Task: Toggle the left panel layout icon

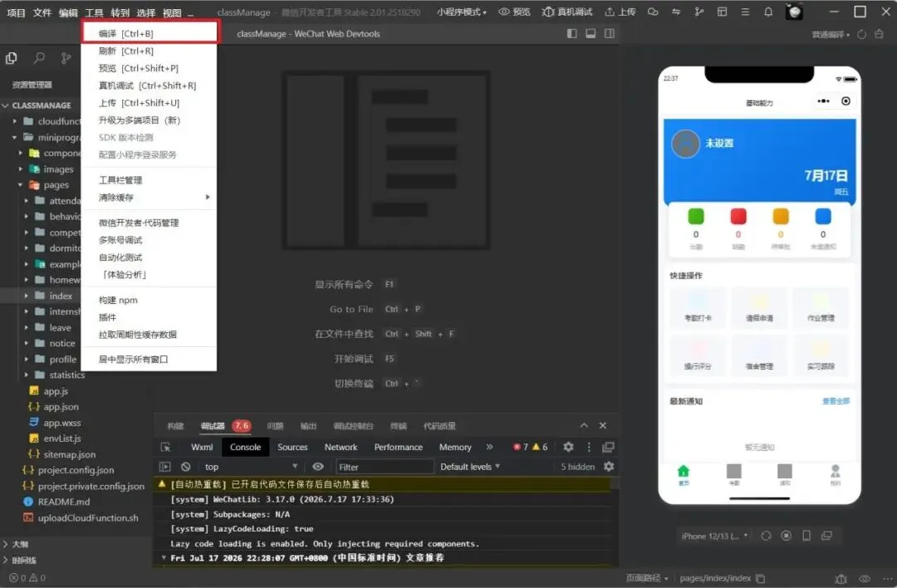Action: point(571,34)
